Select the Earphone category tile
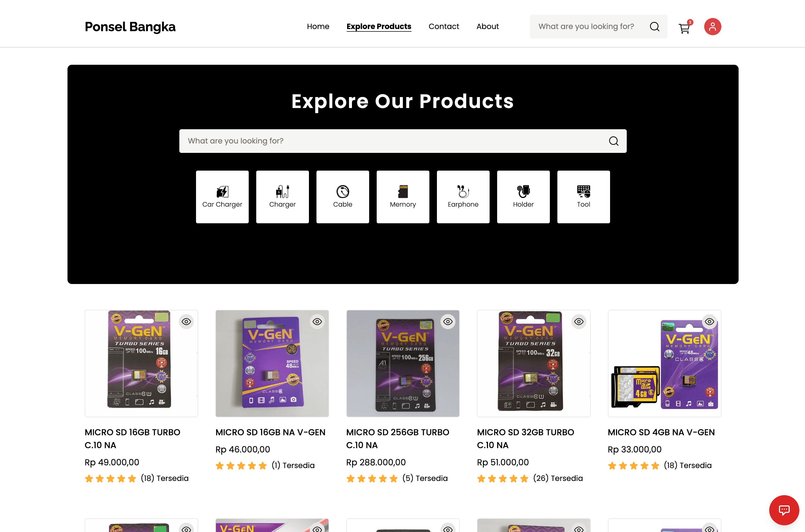The image size is (805, 532). coord(463,197)
